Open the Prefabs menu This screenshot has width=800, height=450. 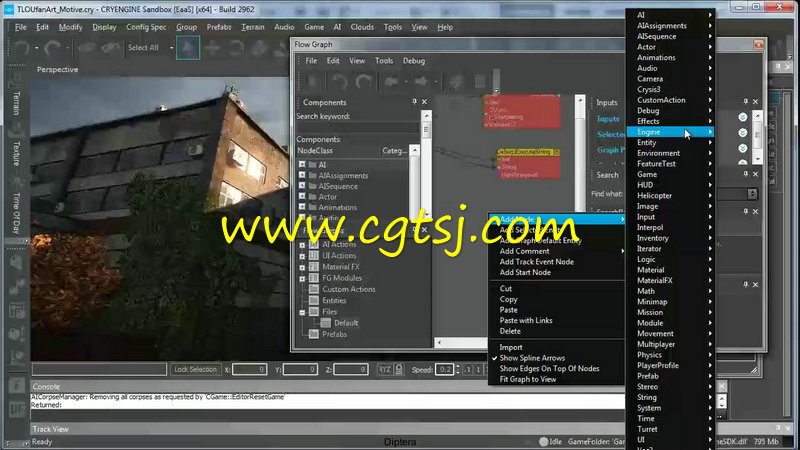coord(219,27)
